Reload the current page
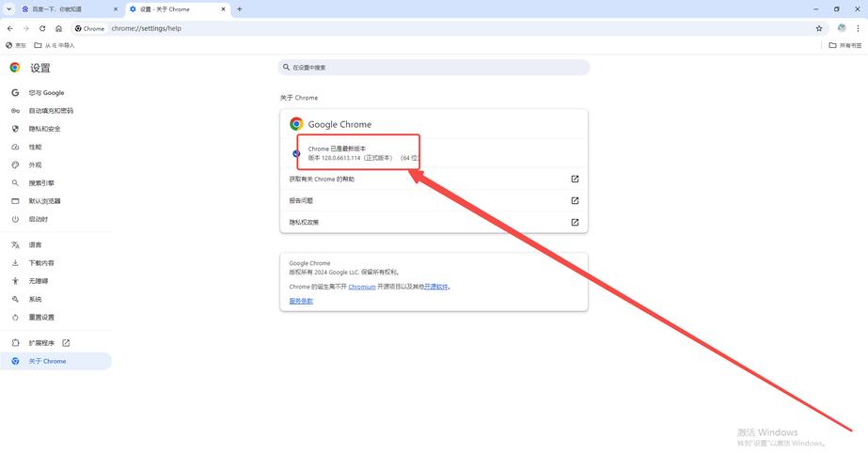This screenshot has height=470, width=868. pyautogui.click(x=42, y=28)
